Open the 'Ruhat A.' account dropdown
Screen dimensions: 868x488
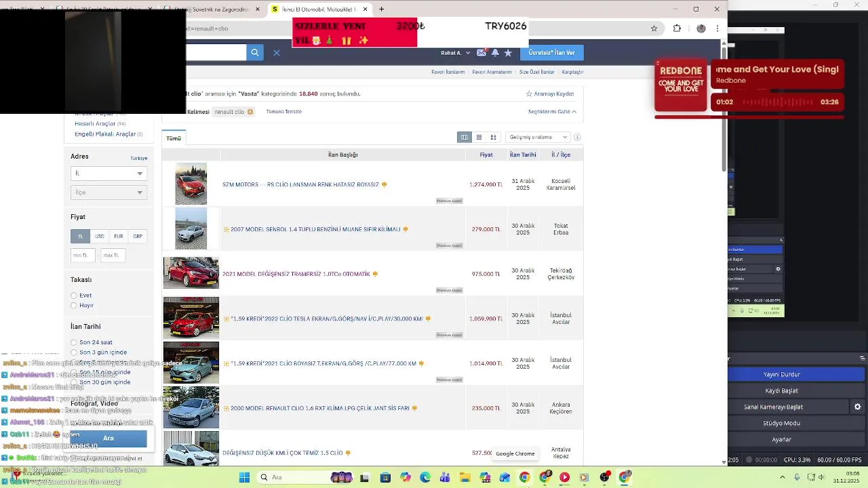455,53
